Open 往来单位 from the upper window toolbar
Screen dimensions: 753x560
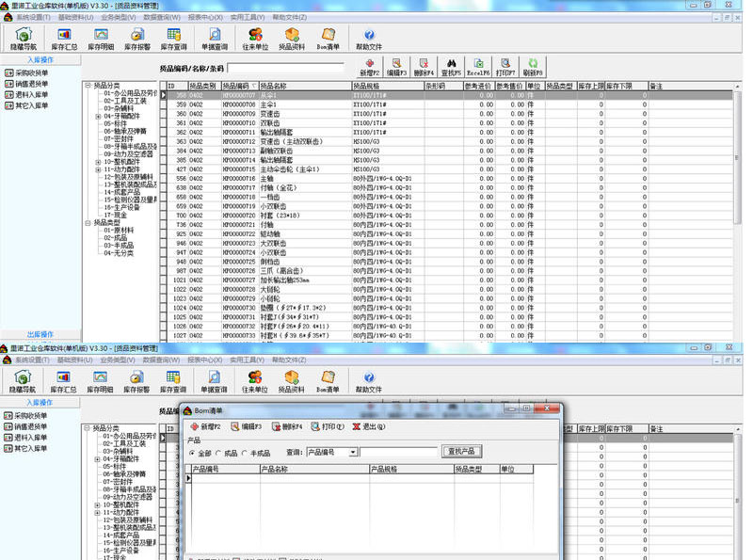click(x=255, y=39)
